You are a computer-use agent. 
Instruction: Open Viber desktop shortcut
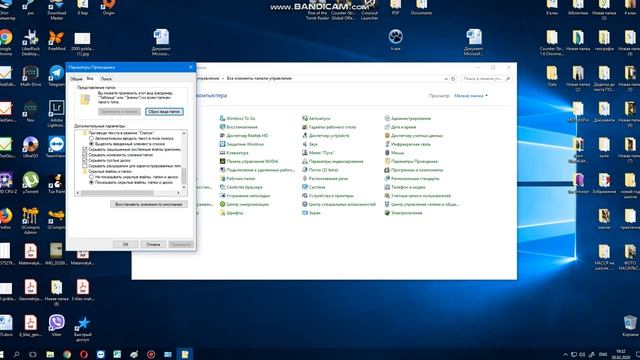[56, 325]
